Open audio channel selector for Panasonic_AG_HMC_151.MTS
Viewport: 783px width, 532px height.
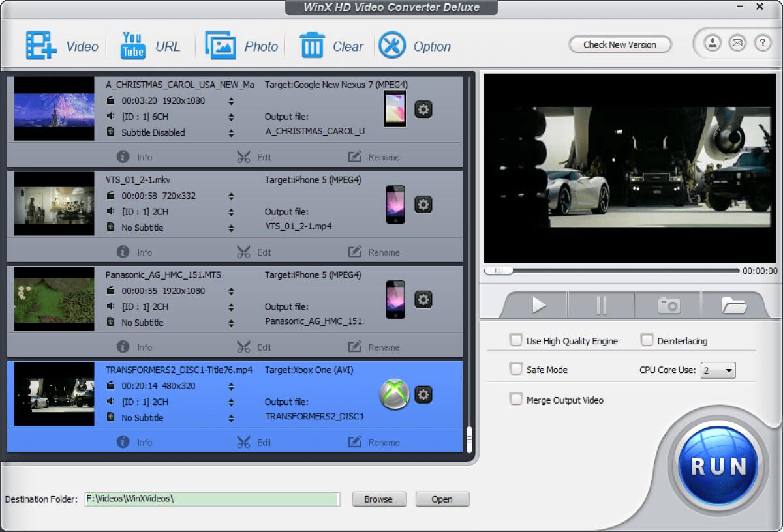point(232,306)
